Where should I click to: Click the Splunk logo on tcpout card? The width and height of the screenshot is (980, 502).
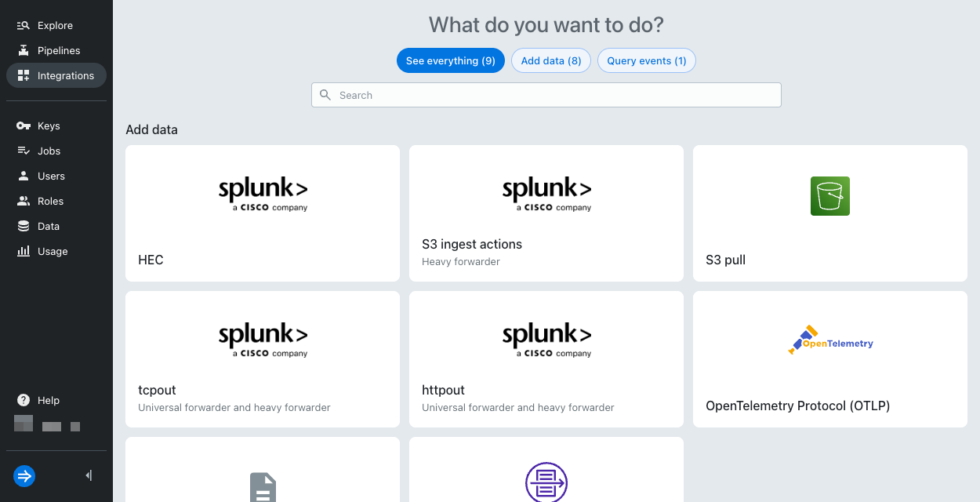(x=263, y=340)
